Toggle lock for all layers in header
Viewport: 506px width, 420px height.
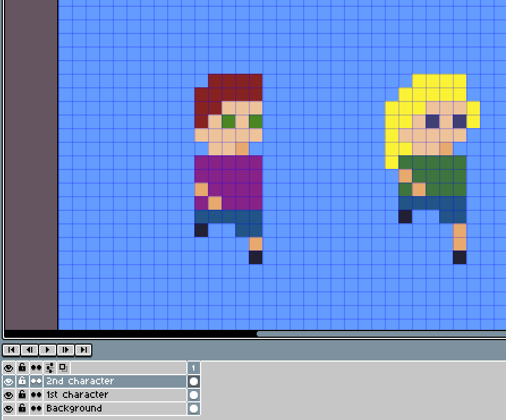point(22,368)
